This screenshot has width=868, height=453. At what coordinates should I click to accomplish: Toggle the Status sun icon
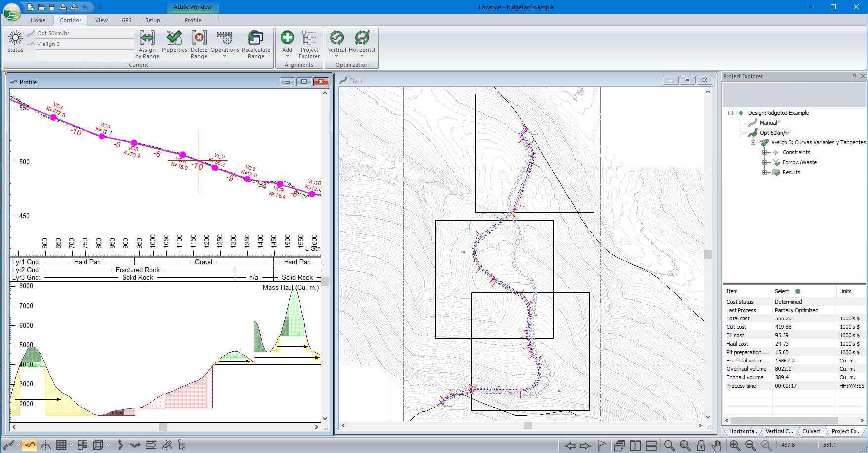15,38
